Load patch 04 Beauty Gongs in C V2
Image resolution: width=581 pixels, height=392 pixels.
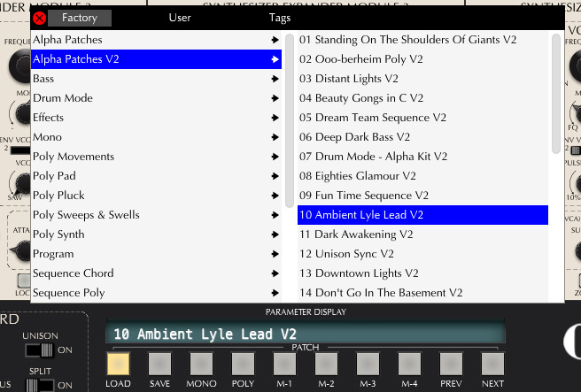point(422,98)
